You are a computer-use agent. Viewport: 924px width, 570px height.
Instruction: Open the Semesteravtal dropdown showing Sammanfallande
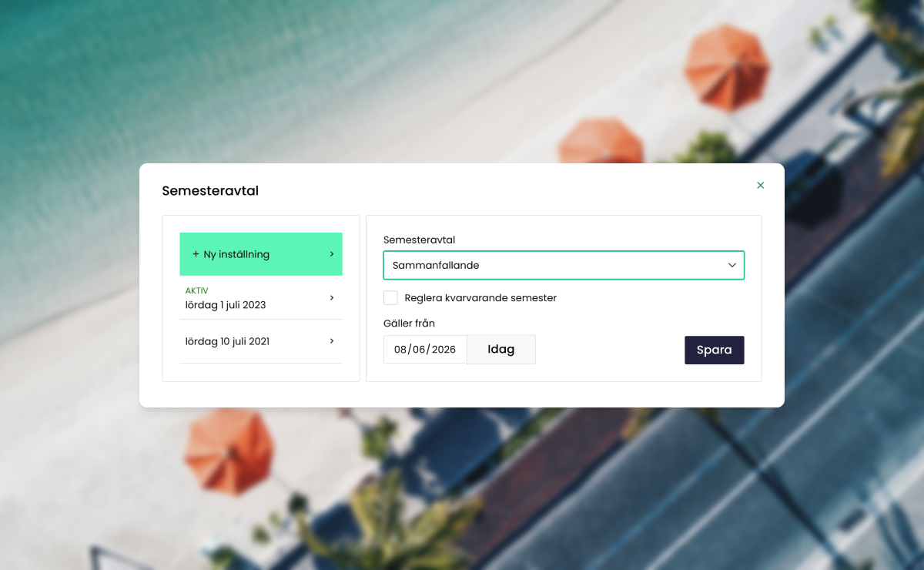[x=564, y=265]
